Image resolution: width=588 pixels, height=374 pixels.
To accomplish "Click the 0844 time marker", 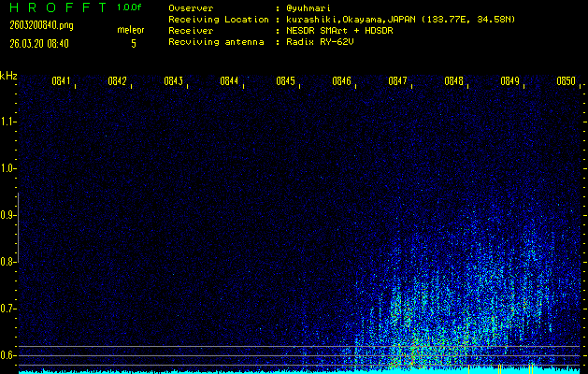I will pyautogui.click(x=230, y=81).
